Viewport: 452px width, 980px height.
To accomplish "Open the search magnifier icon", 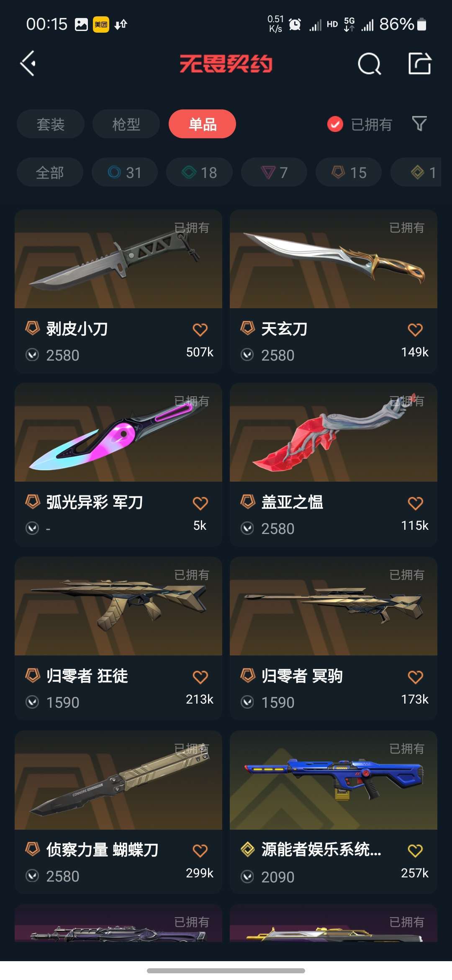I will click(x=370, y=64).
